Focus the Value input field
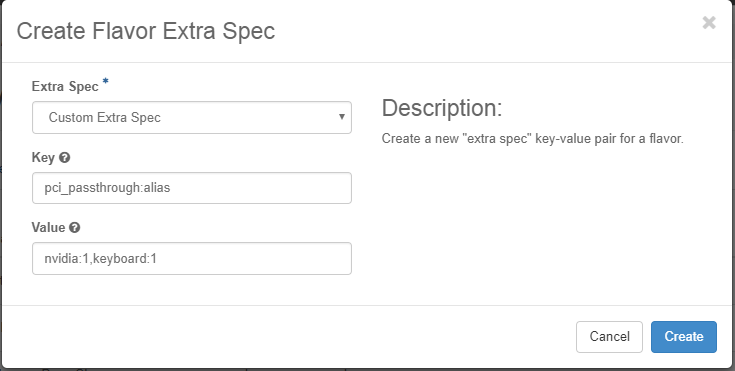The width and height of the screenshot is (735, 371). [192, 258]
